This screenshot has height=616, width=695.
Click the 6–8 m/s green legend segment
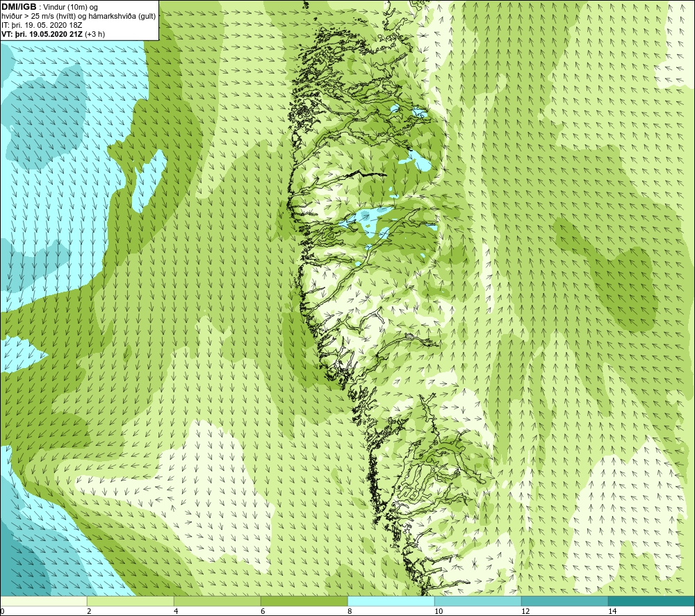pyautogui.click(x=304, y=601)
